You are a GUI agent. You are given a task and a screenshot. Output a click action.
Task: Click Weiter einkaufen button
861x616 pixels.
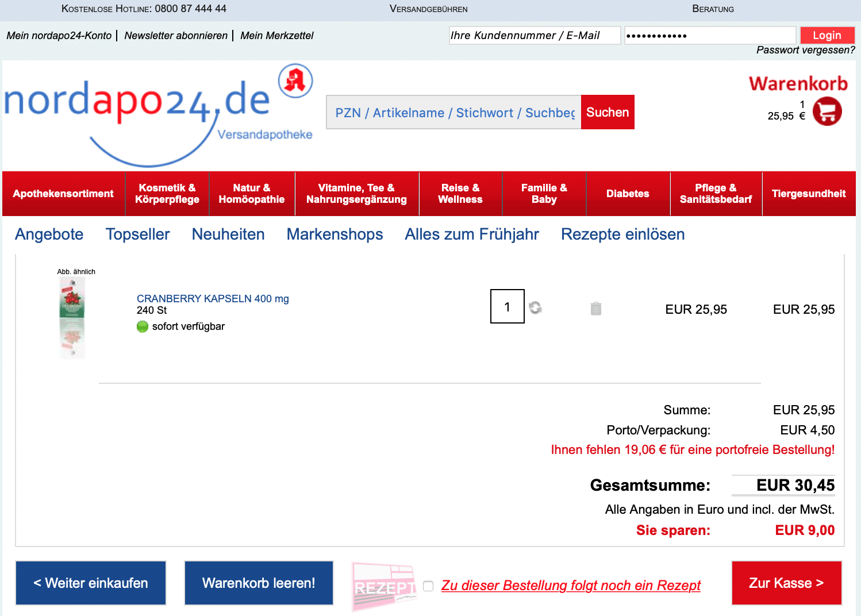click(91, 583)
